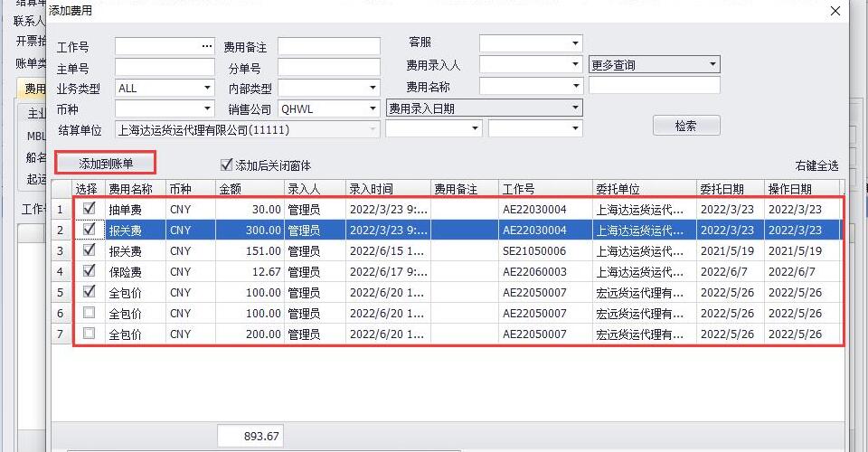Open the 业务类型 ALL dropdown
Viewport: 868px width, 452px height.
207,88
